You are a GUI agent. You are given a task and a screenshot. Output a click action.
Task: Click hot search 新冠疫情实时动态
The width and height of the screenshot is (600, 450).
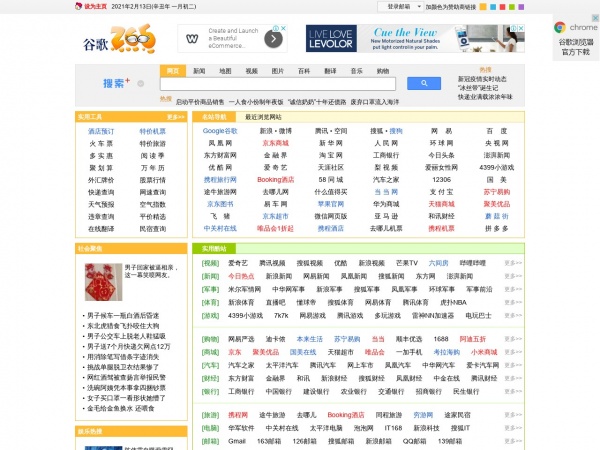[x=482, y=79]
